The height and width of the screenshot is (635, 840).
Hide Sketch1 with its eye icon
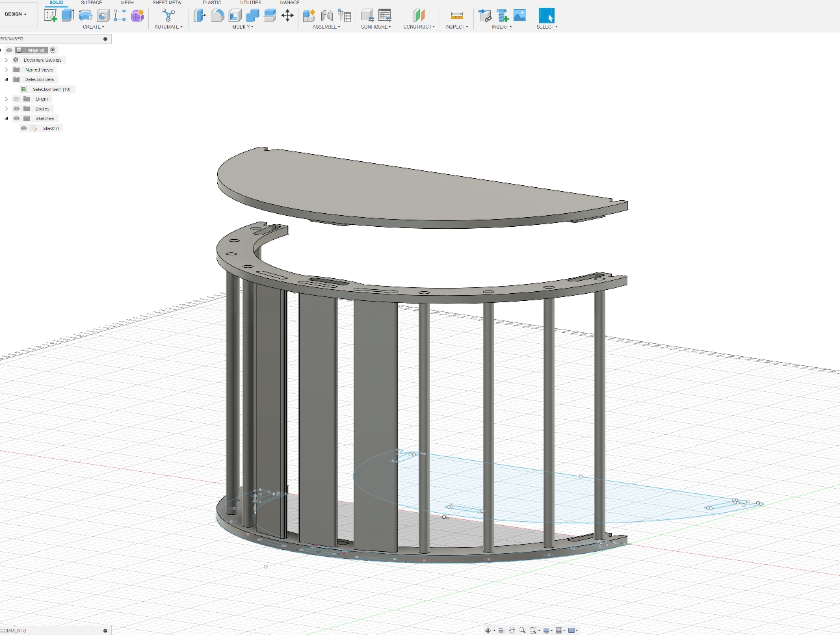(x=24, y=128)
